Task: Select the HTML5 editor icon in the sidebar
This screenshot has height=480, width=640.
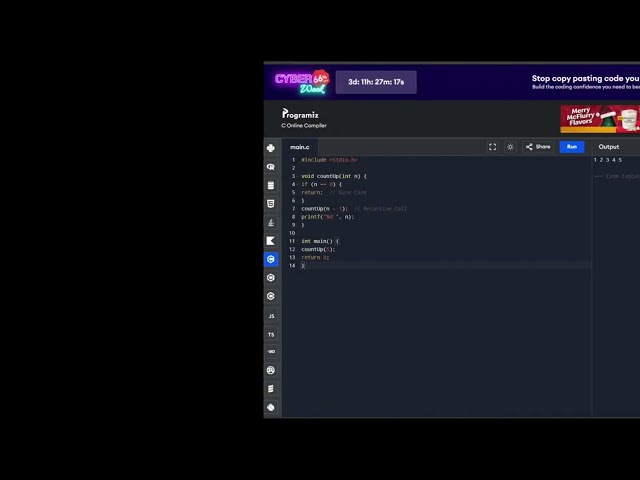Action: pyautogui.click(x=271, y=204)
